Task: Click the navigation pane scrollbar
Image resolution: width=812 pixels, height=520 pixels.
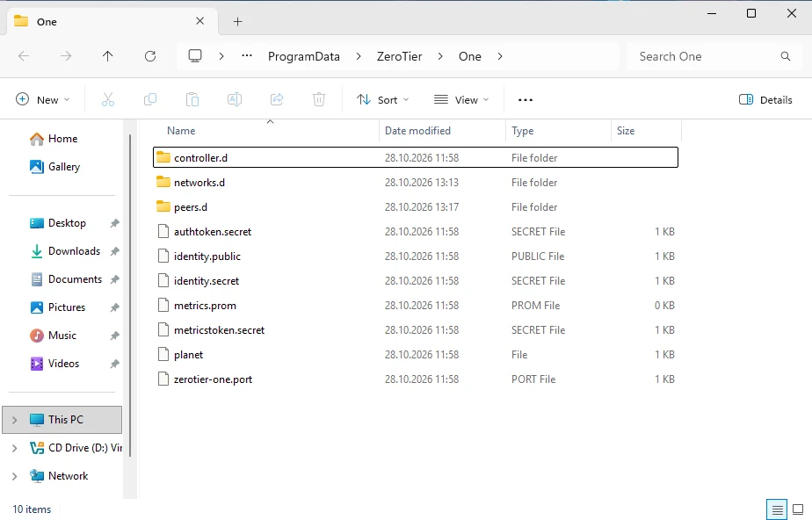Action: click(130, 295)
